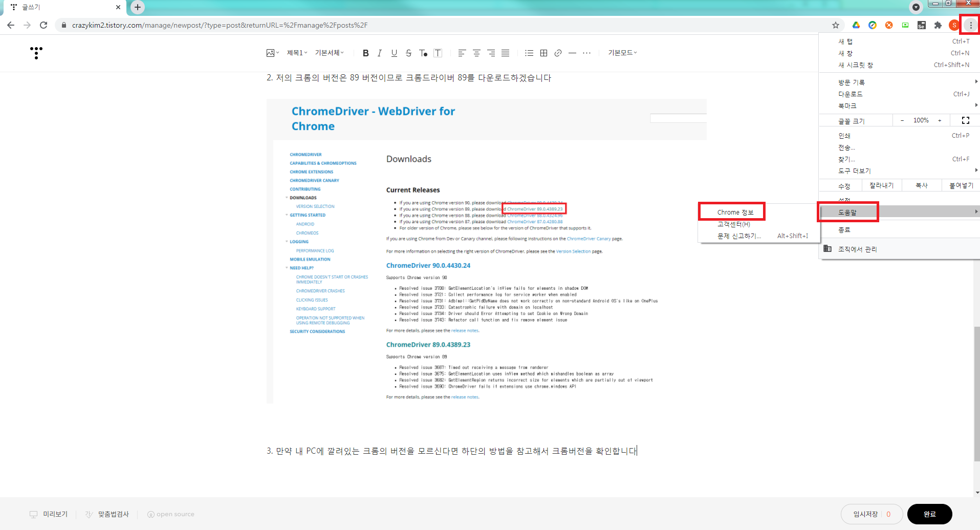Click the 완료 publish button

929,514
